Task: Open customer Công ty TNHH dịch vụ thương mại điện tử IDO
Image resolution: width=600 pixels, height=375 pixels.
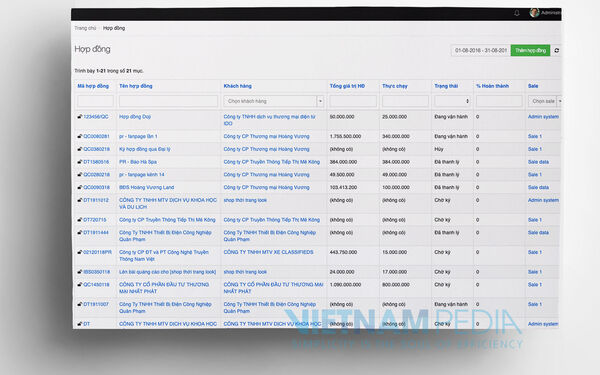Action: coord(270,120)
